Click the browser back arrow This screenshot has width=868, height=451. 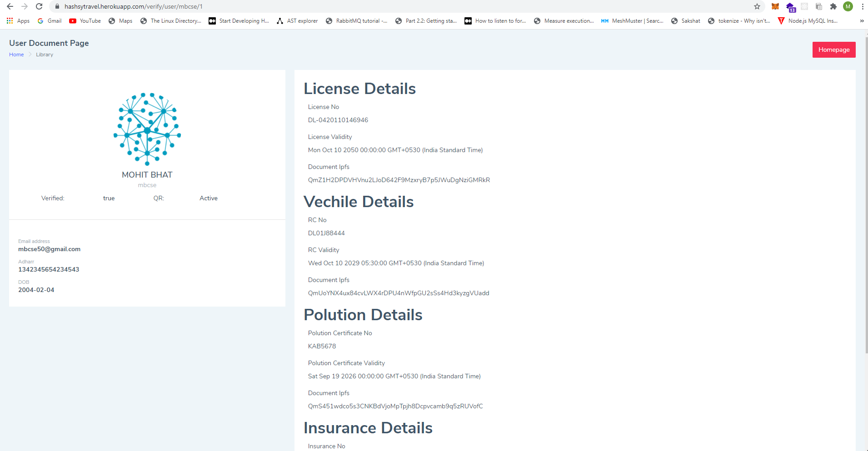(10, 6)
